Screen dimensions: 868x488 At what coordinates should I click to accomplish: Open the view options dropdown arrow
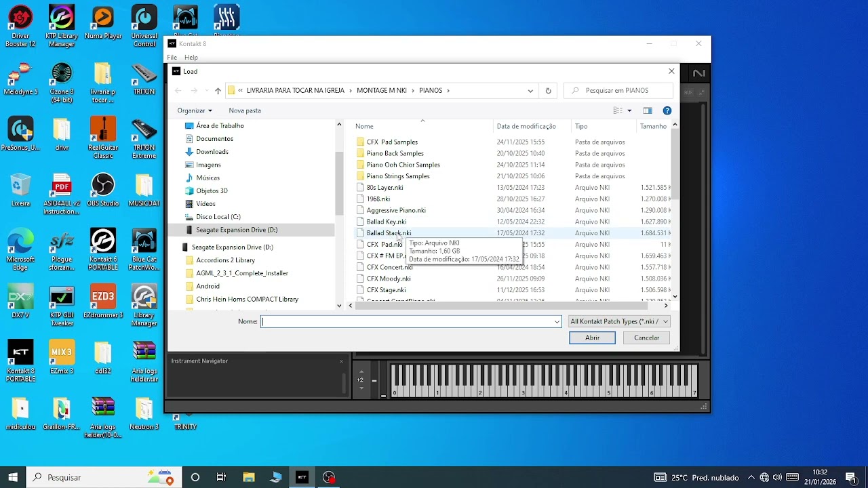pos(629,110)
